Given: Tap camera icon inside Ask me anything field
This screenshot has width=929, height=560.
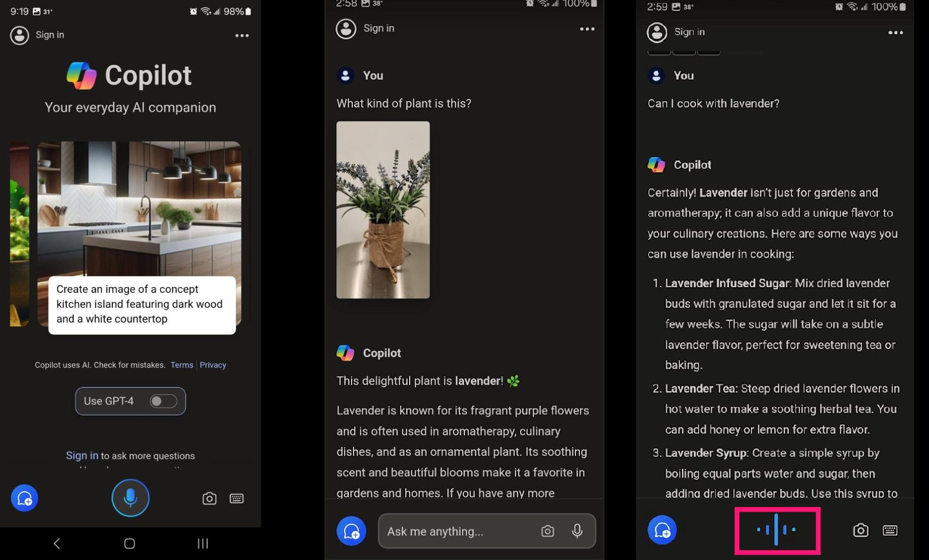Looking at the screenshot, I should [x=548, y=531].
